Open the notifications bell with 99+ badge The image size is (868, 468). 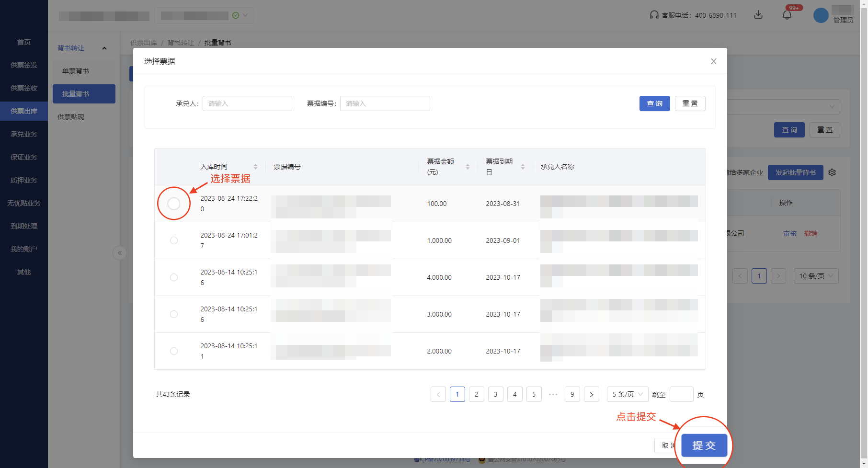[787, 15]
